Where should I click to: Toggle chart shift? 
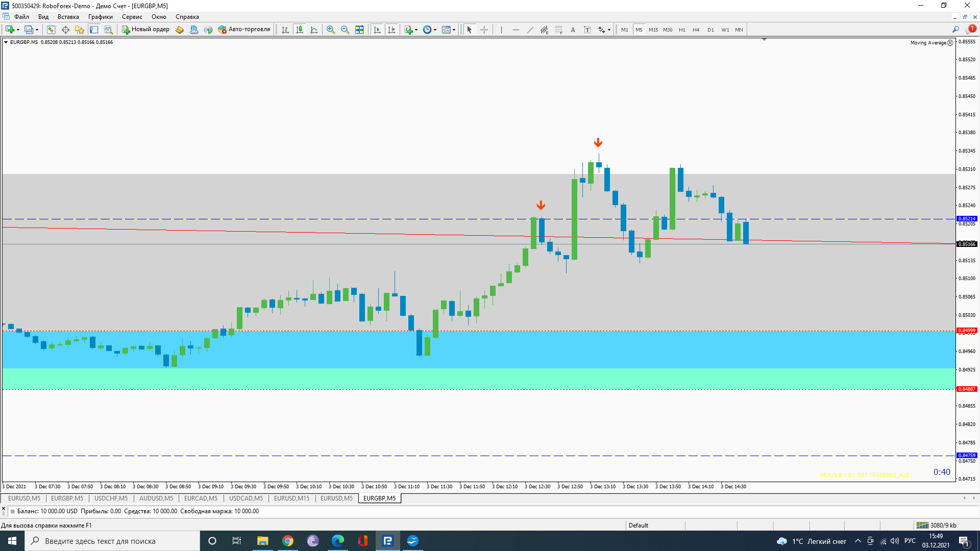pyautogui.click(x=391, y=30)
